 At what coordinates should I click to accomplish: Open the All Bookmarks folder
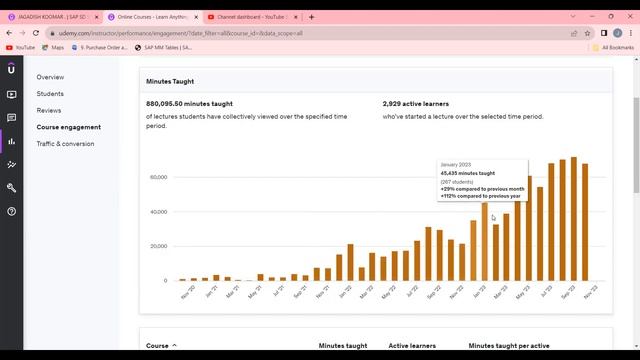(613, 48)
